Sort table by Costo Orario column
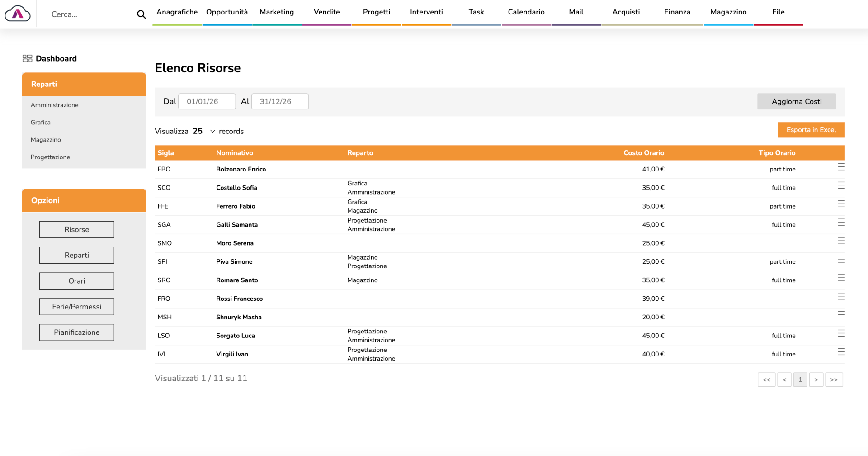Screen dimensions: 868x456 click(x=644, y=153)
